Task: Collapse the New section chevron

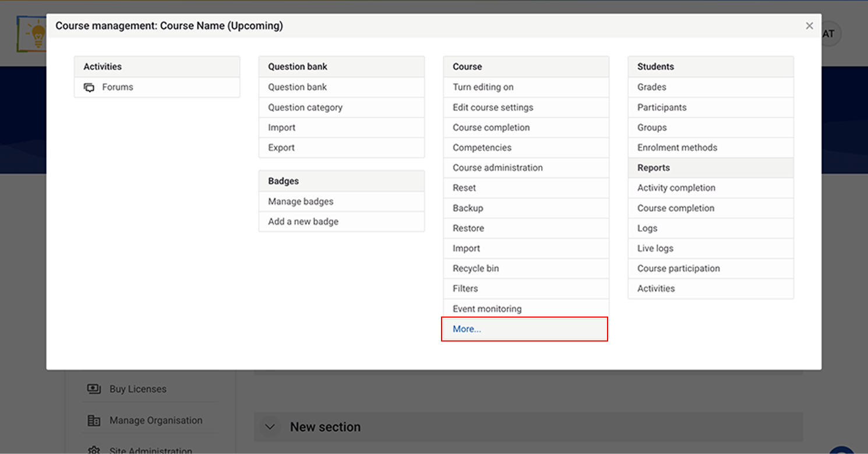Action: pos(270,427)
